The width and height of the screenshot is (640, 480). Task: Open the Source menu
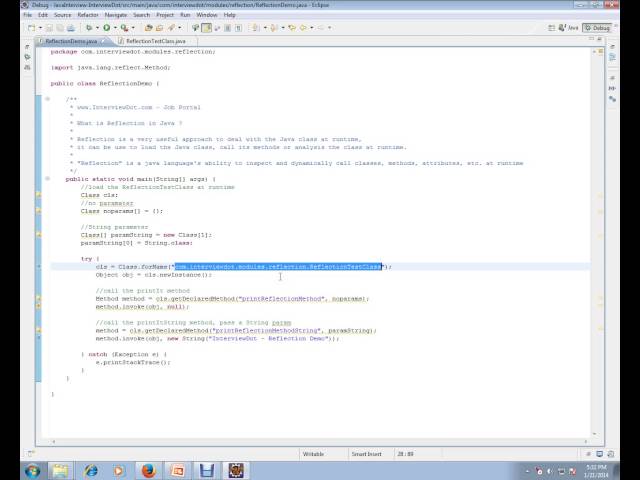click(62, 15)
